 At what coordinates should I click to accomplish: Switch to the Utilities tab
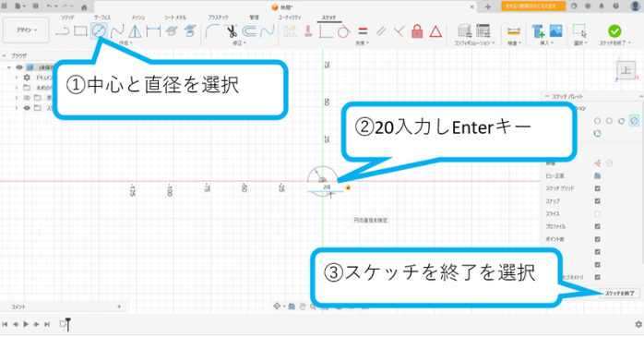290,18
